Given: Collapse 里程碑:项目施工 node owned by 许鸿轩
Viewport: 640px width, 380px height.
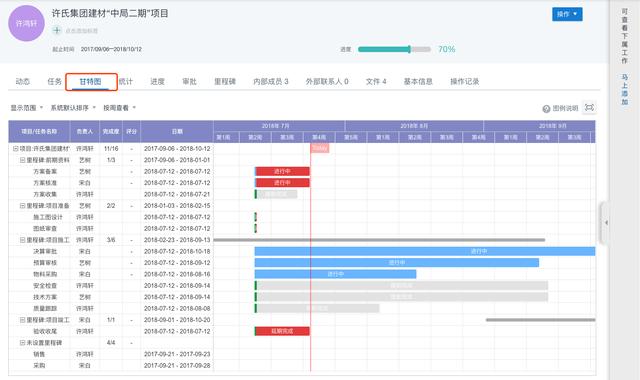Looking at the screenshot, I should pos(22,240).
